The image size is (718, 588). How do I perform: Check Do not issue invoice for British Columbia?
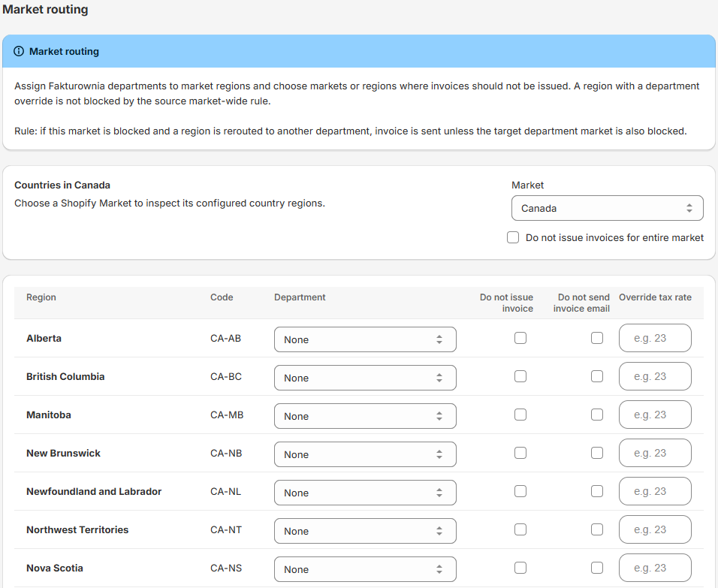(520, 376)
